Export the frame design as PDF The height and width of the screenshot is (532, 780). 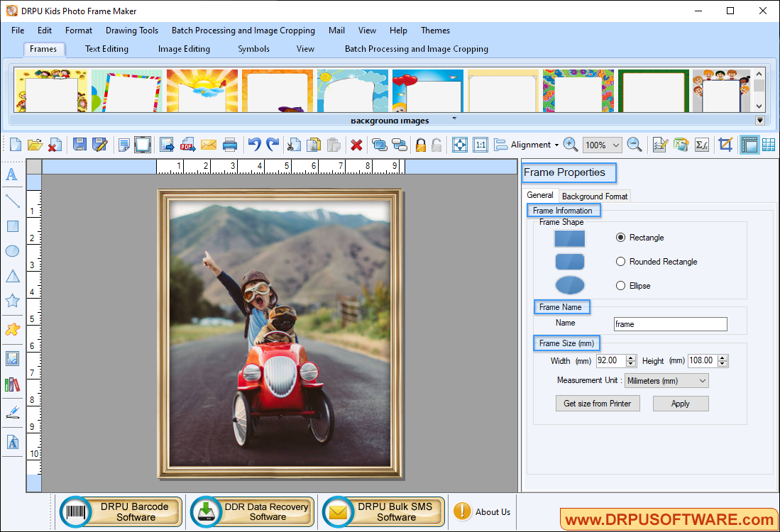[x=187, y=144]
